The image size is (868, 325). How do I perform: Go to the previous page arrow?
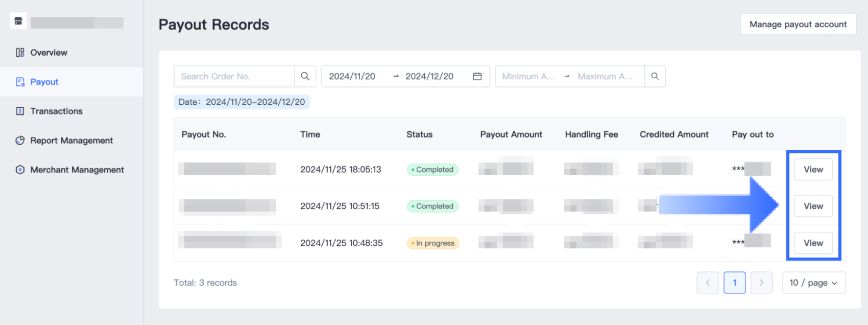pyautogui.click(x=708, y=283)
